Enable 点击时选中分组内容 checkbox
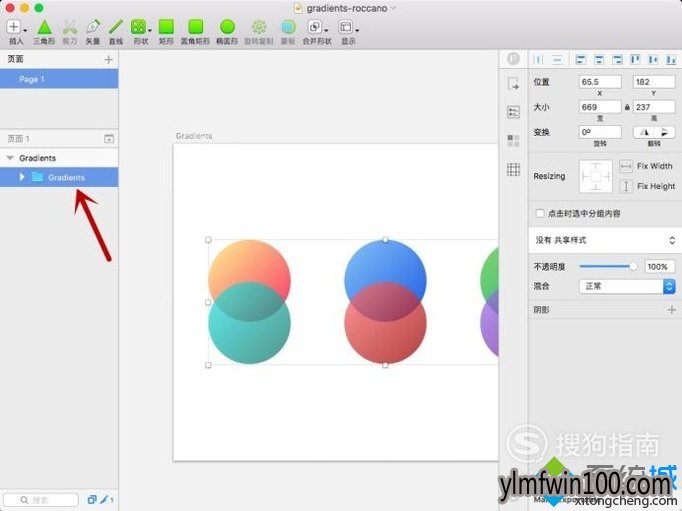 pyautogui.click(x=540, y=214)
